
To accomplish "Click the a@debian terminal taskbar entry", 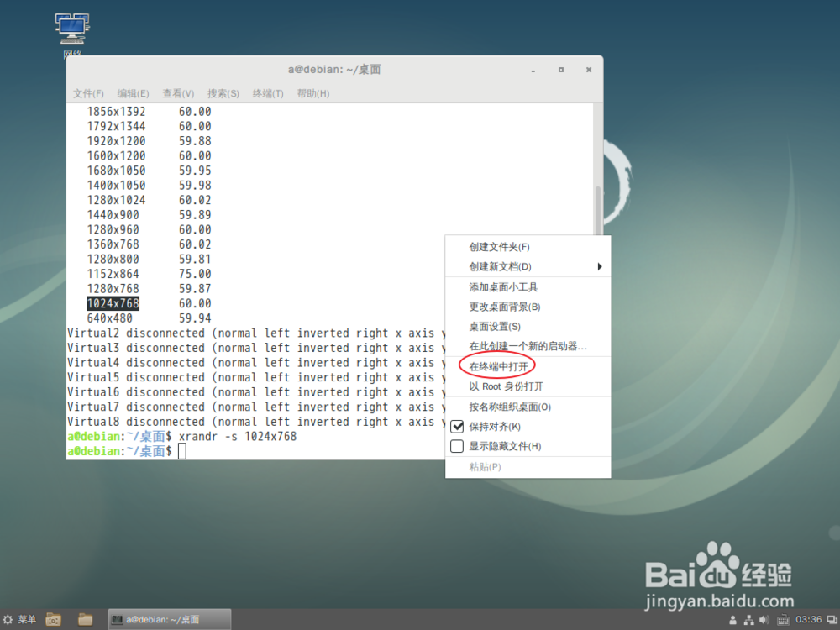I will (x=170, y=620).
